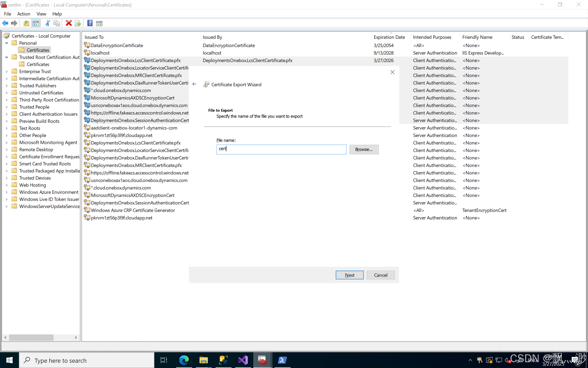Viewport: 588px width, 368px height.
Task: Open the View menu
Action: pos(41,14)
